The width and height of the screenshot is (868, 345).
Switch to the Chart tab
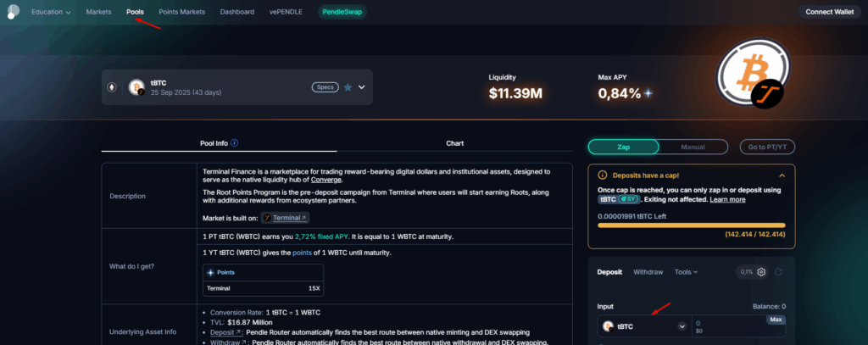pos(454,143)
